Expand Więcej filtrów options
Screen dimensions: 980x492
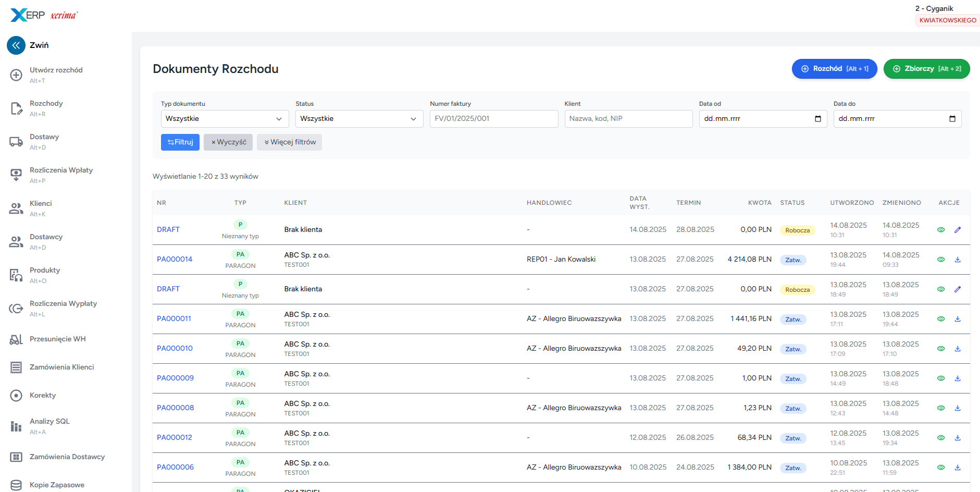pyautogui.click(x=289, y=142)
